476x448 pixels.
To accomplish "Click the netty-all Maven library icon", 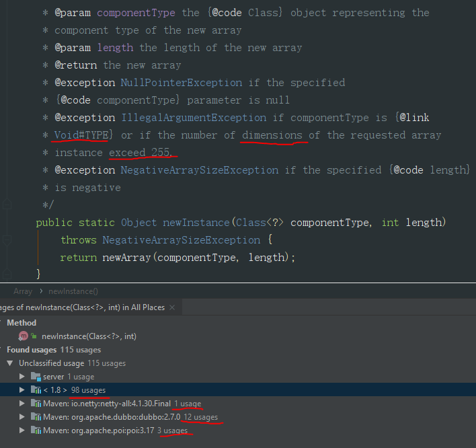I will coord(36,404).
